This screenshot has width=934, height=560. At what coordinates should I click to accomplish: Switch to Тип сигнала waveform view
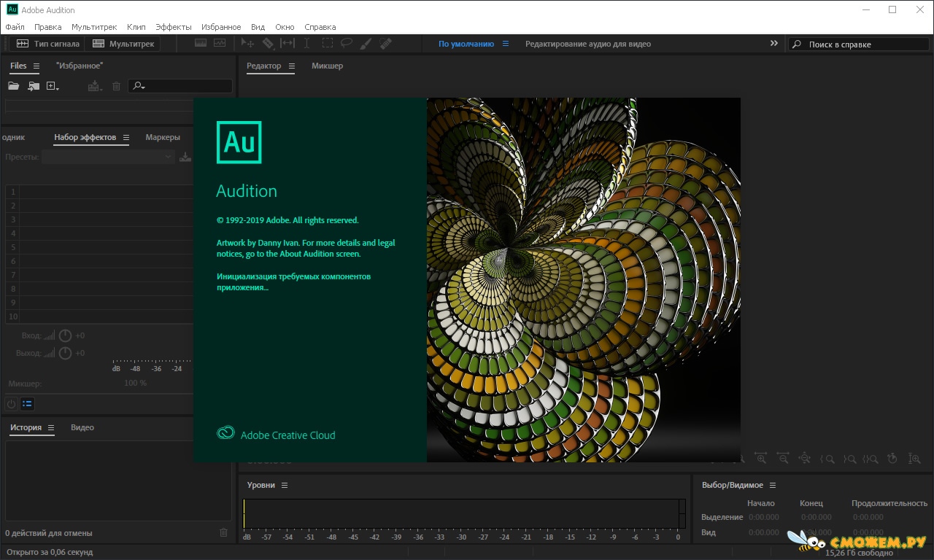pyautogui.click(x=47, y=44)
